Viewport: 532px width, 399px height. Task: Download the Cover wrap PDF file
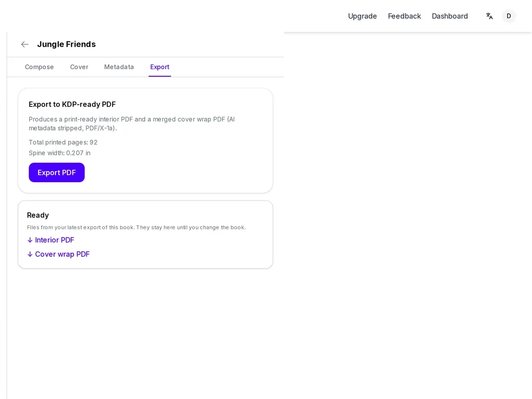click(59, 254)
